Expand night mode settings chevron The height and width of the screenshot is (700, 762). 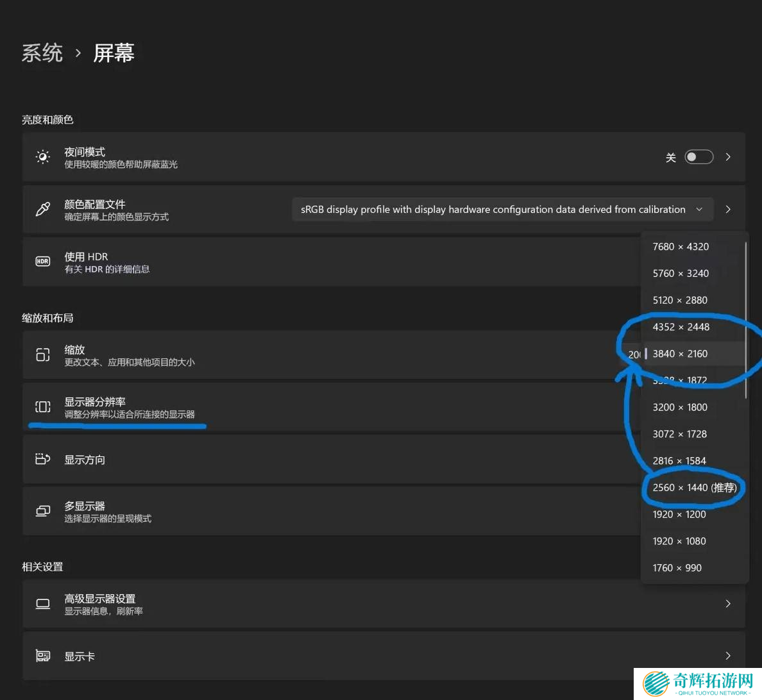pos(728,157)
